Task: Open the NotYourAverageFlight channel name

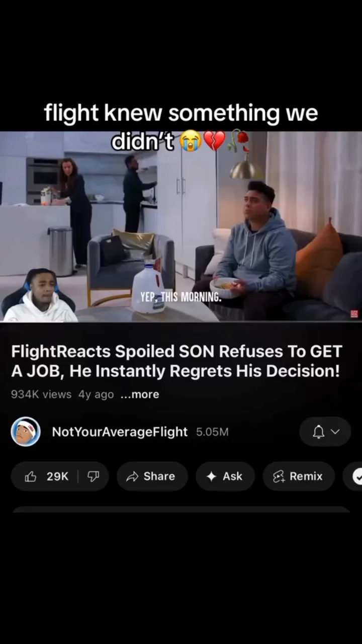Action: (120, 432)
